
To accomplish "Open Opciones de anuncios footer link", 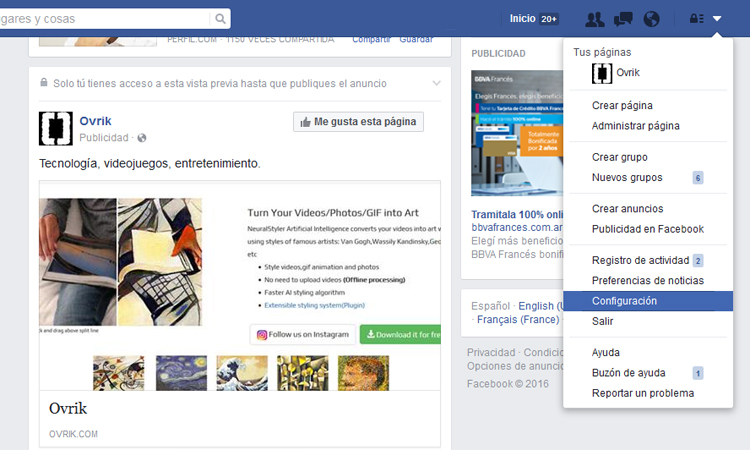I will click(x=515, y=366).
